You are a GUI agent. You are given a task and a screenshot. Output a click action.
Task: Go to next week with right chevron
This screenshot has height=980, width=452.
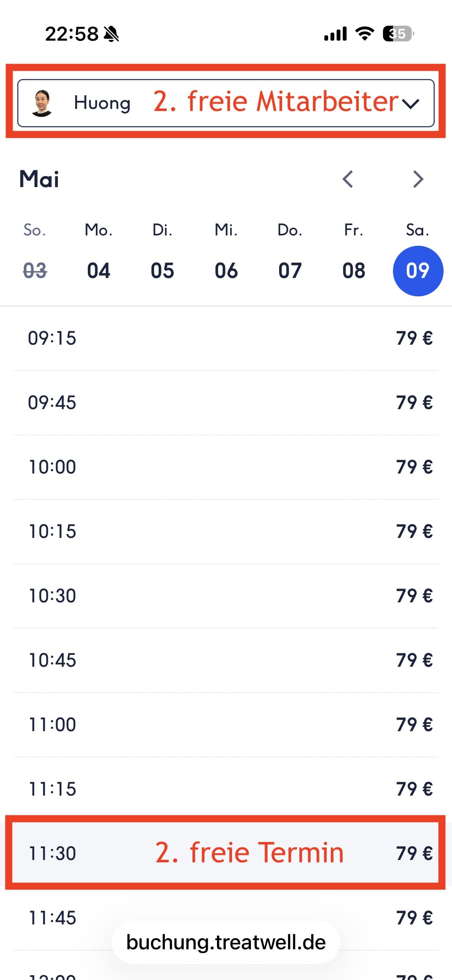[418, 179]
